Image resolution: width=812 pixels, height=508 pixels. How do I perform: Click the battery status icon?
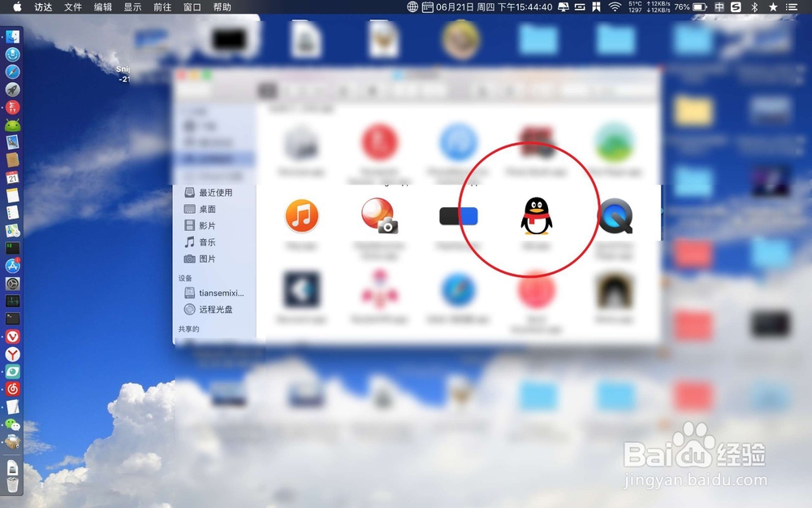[700, 7]
